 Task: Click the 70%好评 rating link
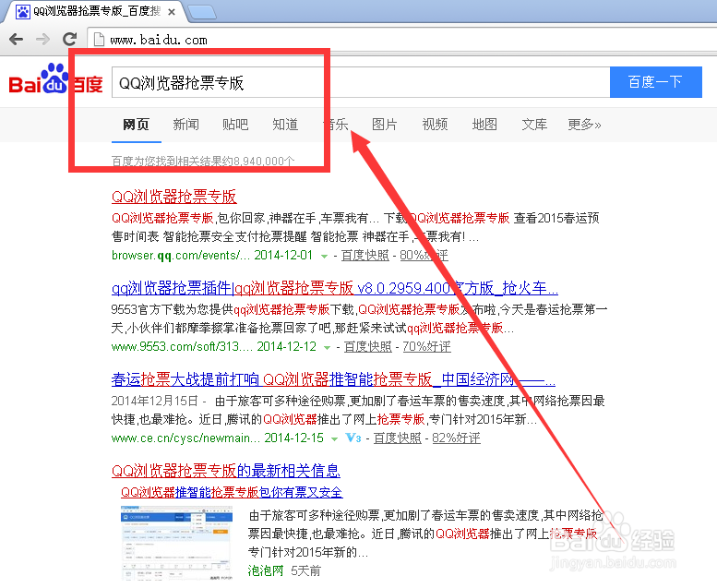(x=426, y=347)
